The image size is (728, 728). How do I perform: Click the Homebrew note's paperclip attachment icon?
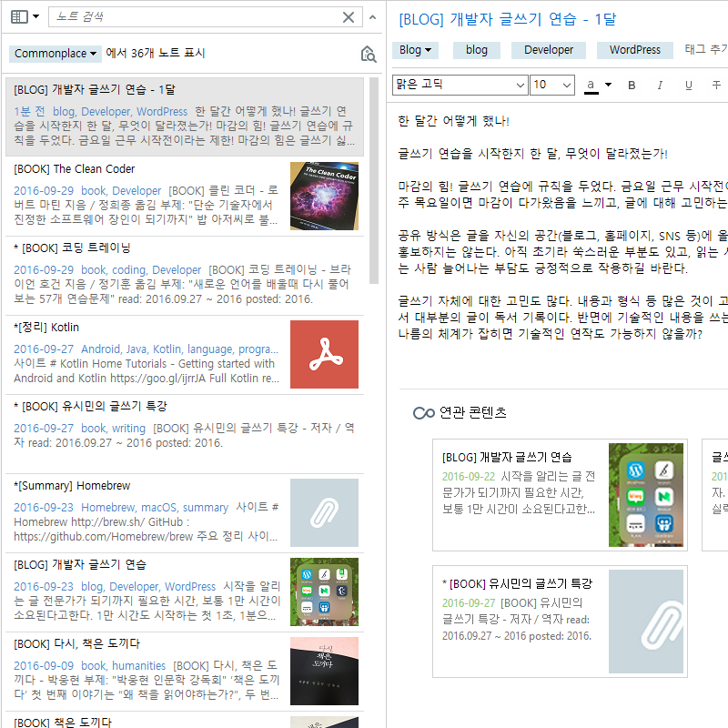pyautogui.click(x=324, y=512)
